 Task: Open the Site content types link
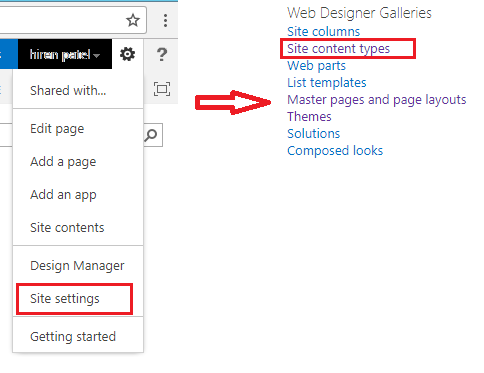click(x=338, y=49)
